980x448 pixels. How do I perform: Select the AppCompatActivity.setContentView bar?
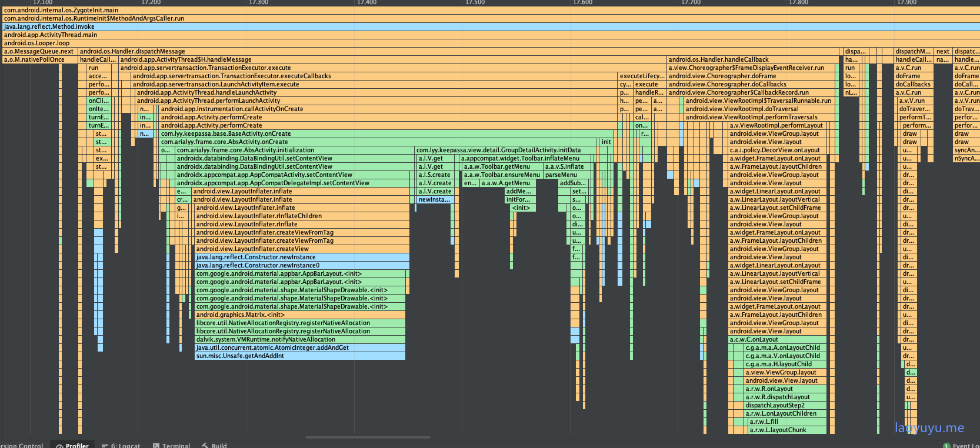click(x=294, y=175)
